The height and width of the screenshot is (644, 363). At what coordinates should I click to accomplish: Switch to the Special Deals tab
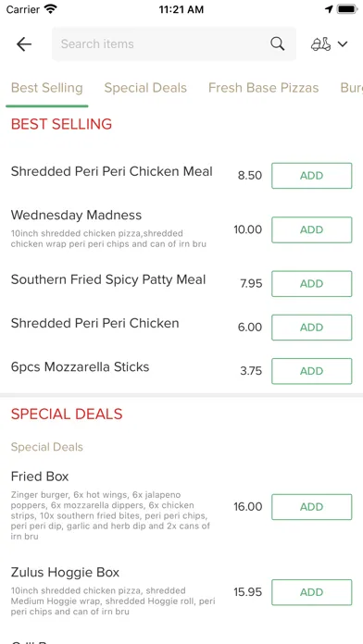[x=145, y=88]
